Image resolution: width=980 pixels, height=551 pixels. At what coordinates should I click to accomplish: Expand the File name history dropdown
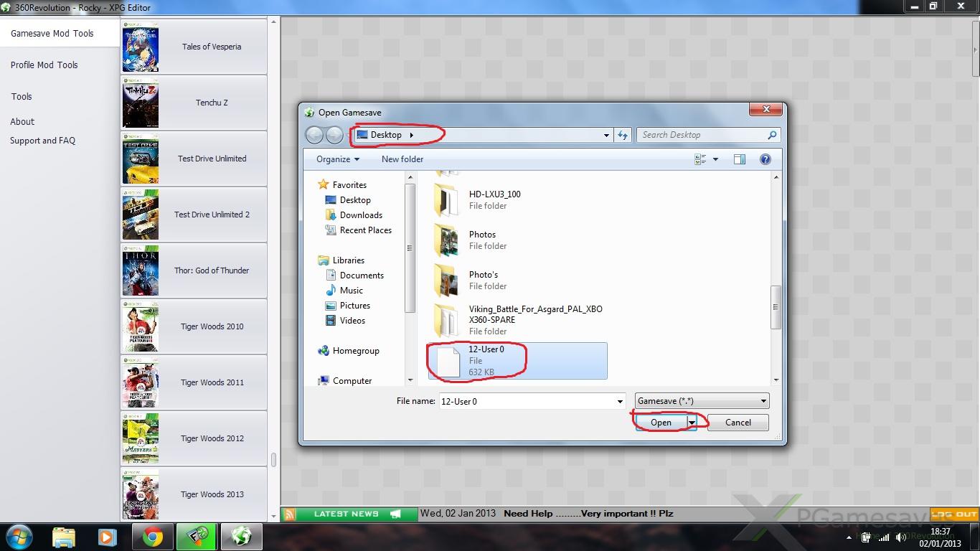point(620,402)
